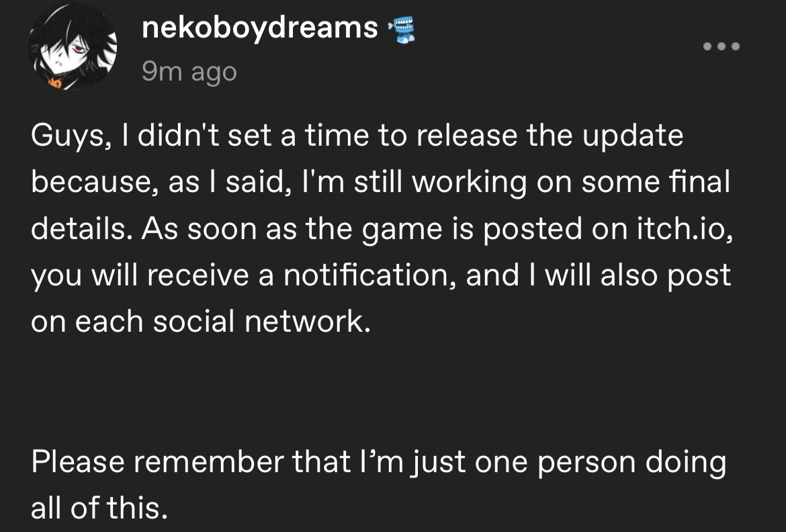786x532 pixels.
Task: Click the final line "all of this."
Action: 97,509
